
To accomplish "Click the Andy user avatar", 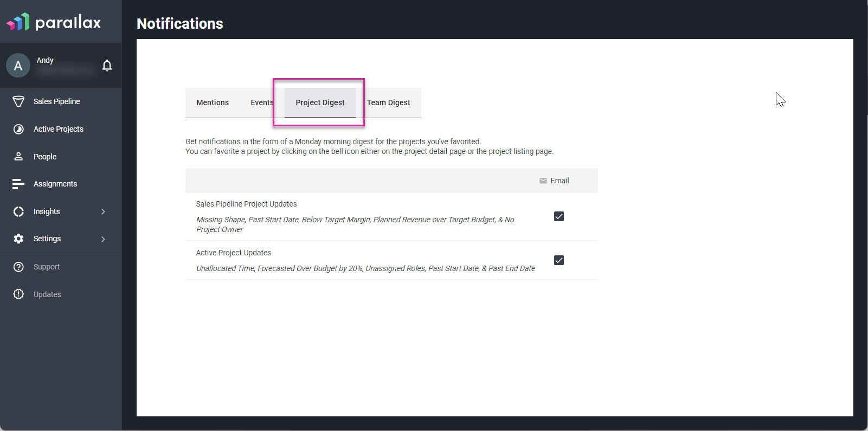I will click(x=18, y=66).
